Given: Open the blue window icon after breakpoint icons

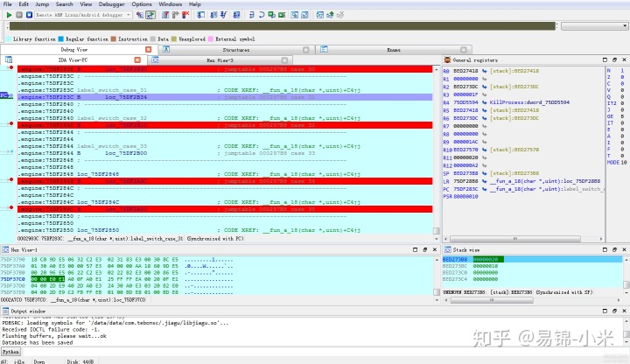Looking at the screenshot, I should click(x=201, y=15).
